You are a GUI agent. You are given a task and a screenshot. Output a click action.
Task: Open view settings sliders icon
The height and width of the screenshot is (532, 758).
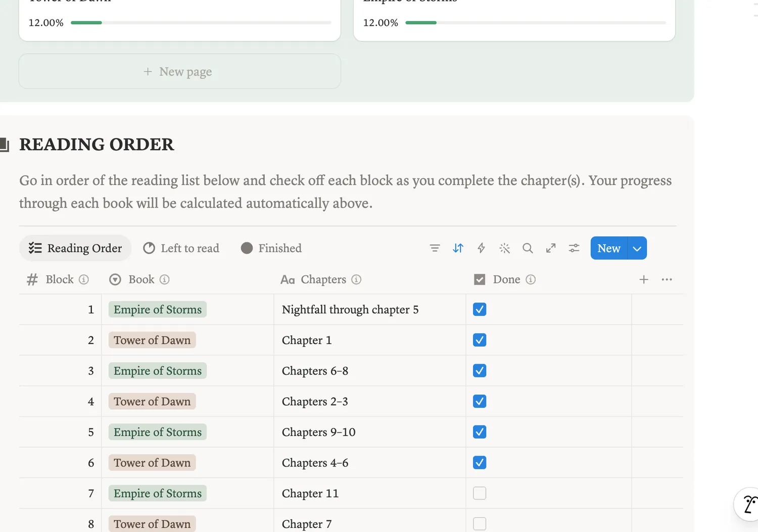574,248
